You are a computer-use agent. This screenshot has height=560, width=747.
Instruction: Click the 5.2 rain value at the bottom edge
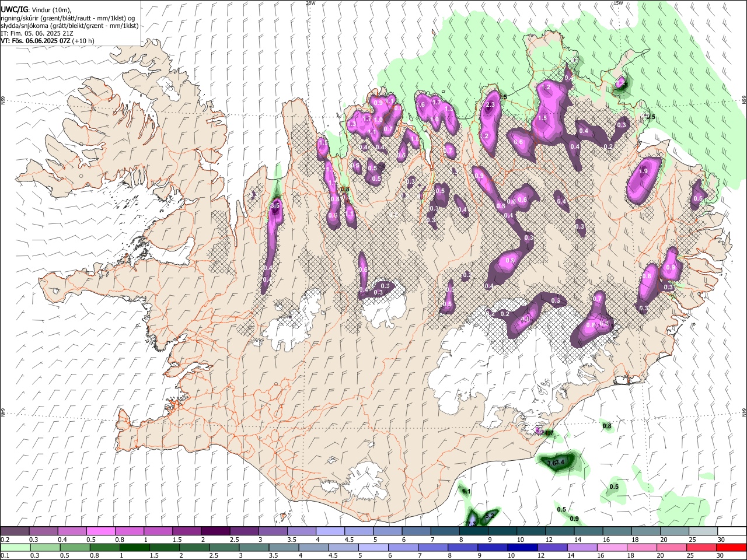point(490,516)
